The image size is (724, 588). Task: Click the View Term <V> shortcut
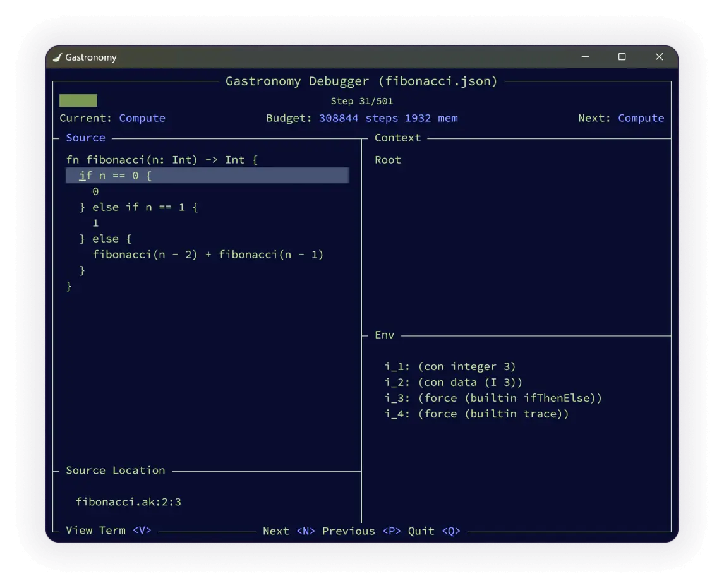(x=109, y=531)
